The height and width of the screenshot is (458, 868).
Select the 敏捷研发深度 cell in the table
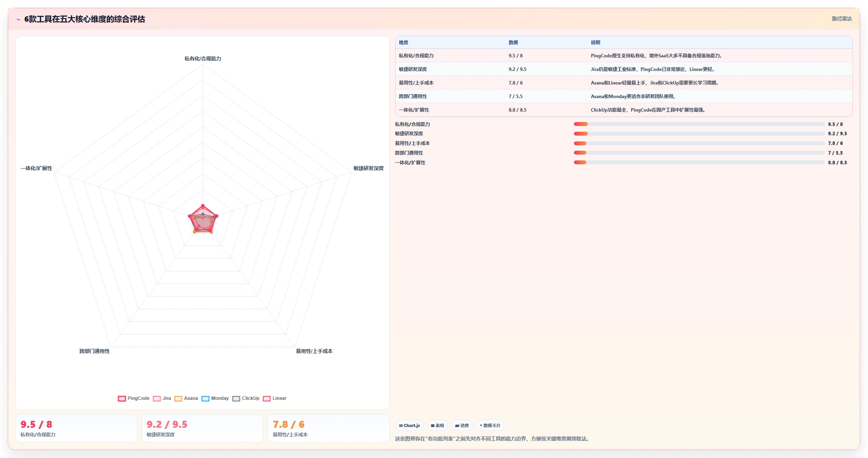pos(413,69)
